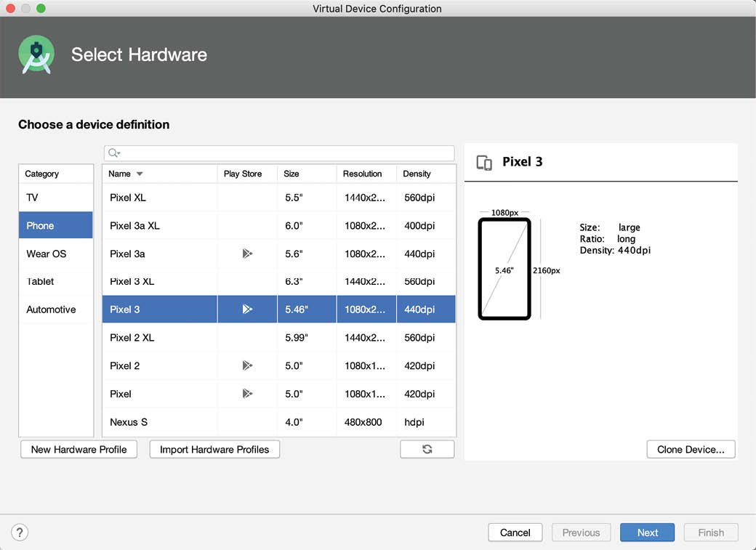
Task: Open help with the question mark icon
Action: [x=20, y=533]
